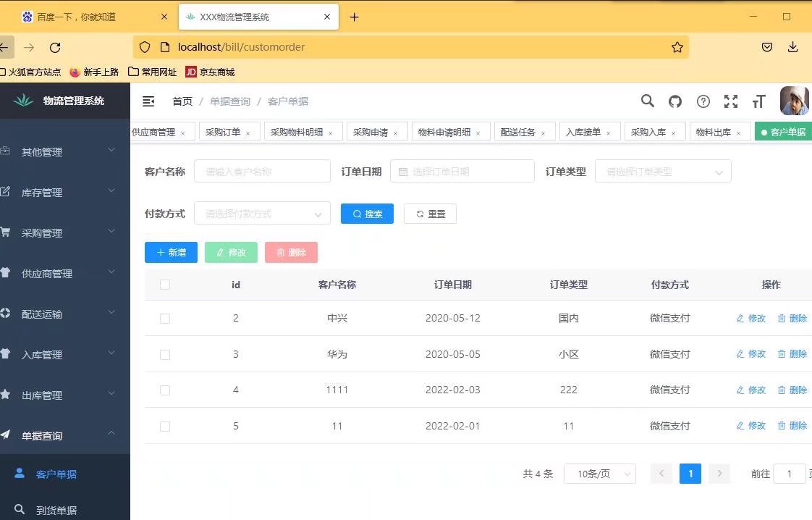Close the 物料出库 tag
The height and width of the screenshot is (520, 812).
(x=739, y=133)
